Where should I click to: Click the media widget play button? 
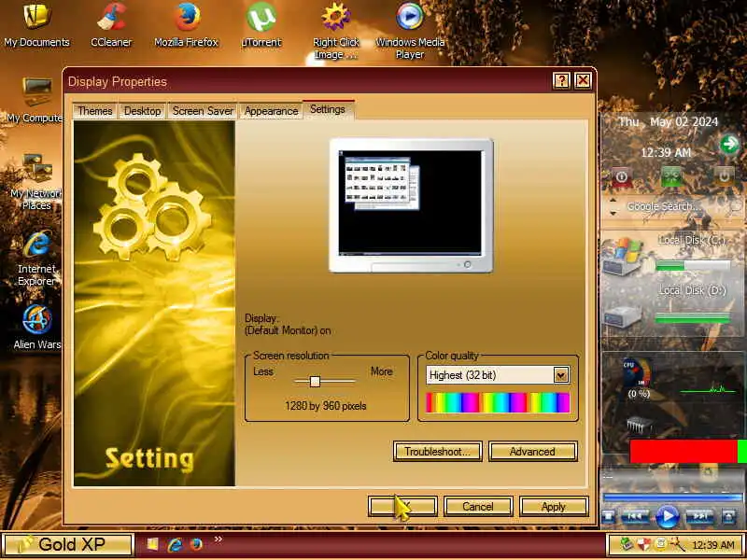pyautogui.click(x=668, y=516)
